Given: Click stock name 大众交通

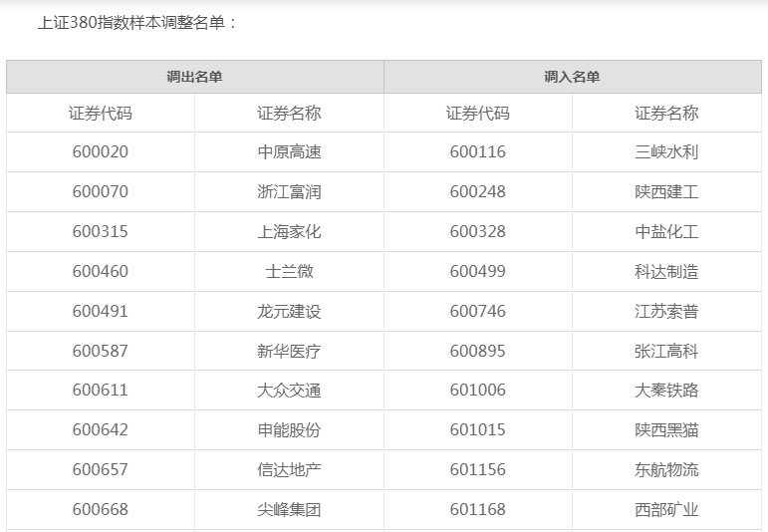Looking at the screenshot, I should tap(289, 391).
